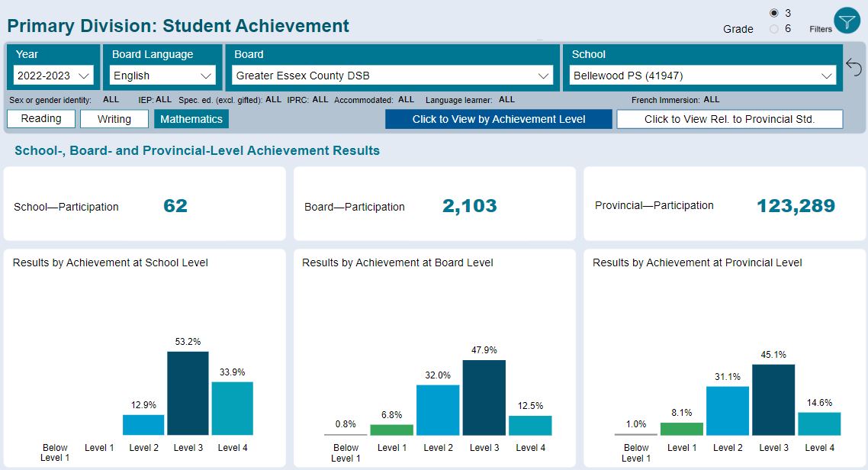Click the Results by Achievement at Provincial Level heading
This screenshot has width=868, height=470.
[697, 263]
